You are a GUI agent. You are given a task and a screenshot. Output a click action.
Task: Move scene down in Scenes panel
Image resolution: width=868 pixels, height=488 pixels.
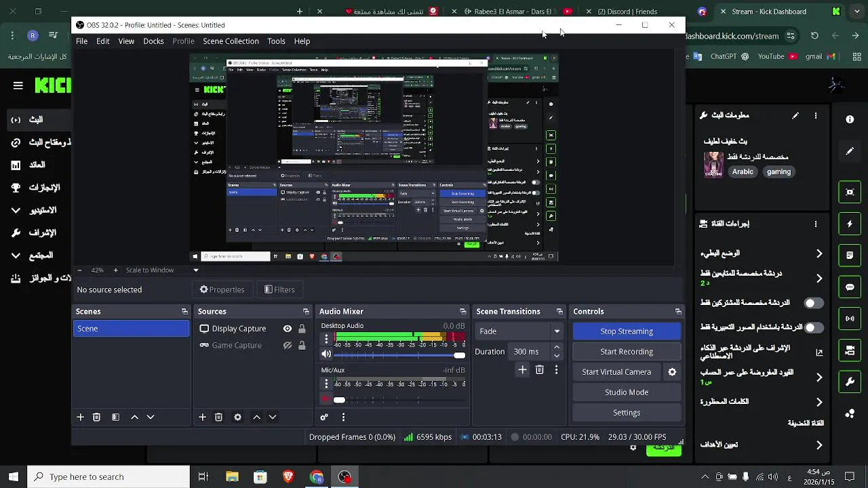(x=151, y=417)
